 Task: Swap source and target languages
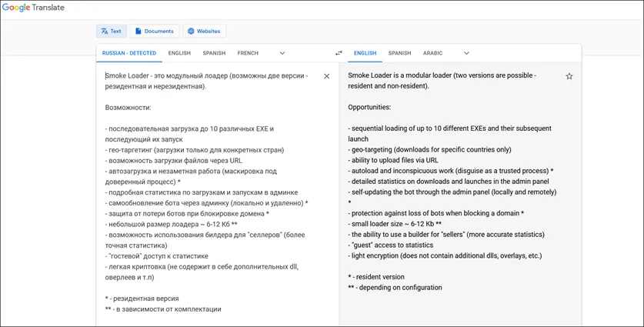[339, 53]
